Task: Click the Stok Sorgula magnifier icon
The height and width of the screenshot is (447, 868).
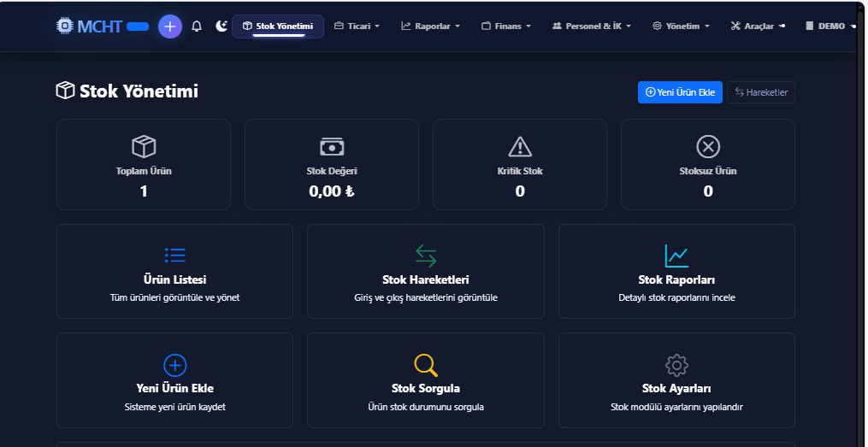Action: click(426, 365)
